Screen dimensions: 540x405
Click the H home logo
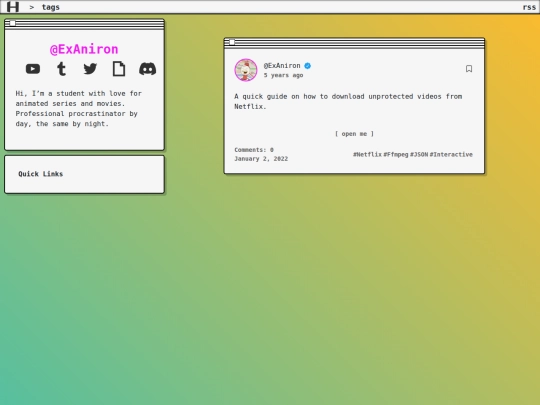[13, 7]
